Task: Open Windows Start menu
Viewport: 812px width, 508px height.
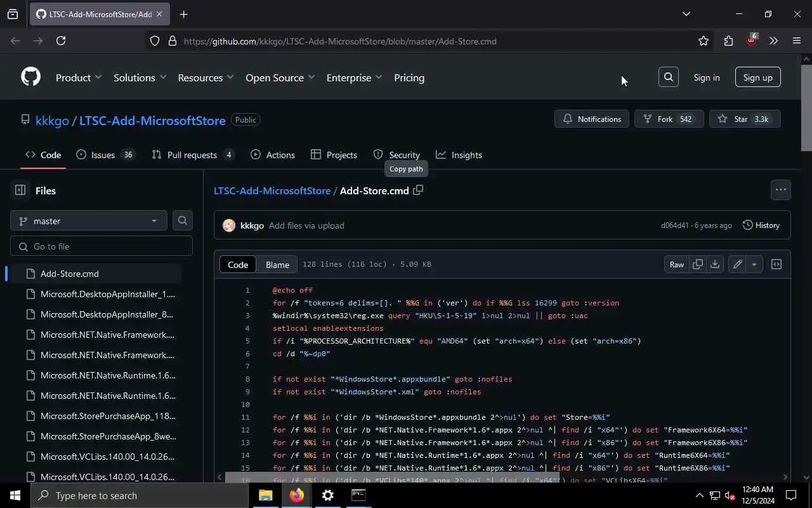Action: click(15, 495)
